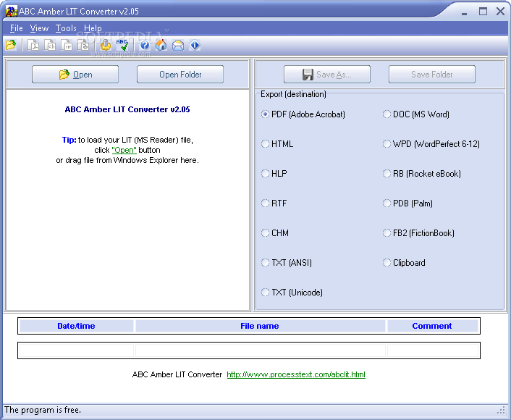The image size is (511, 420).
Task: Select HTML export format
Action: click(x=277, y=144)
